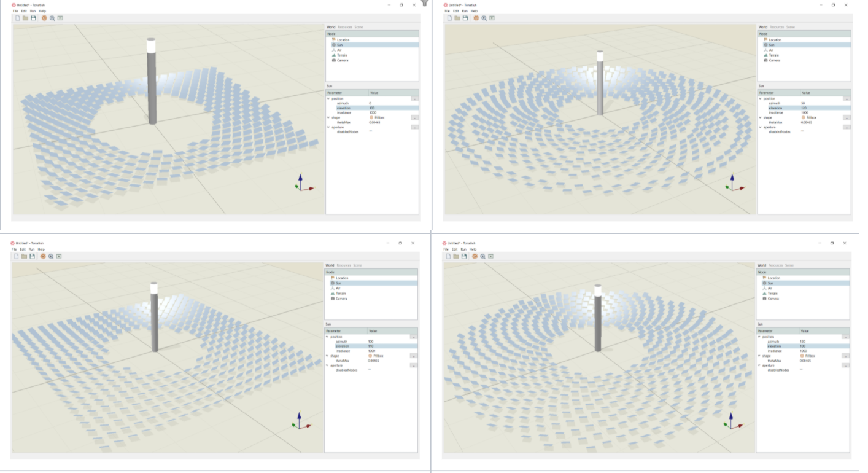Click azimuth value 120 in lower-right window
Screen dimensions: 868x473
tap(803, 342)
